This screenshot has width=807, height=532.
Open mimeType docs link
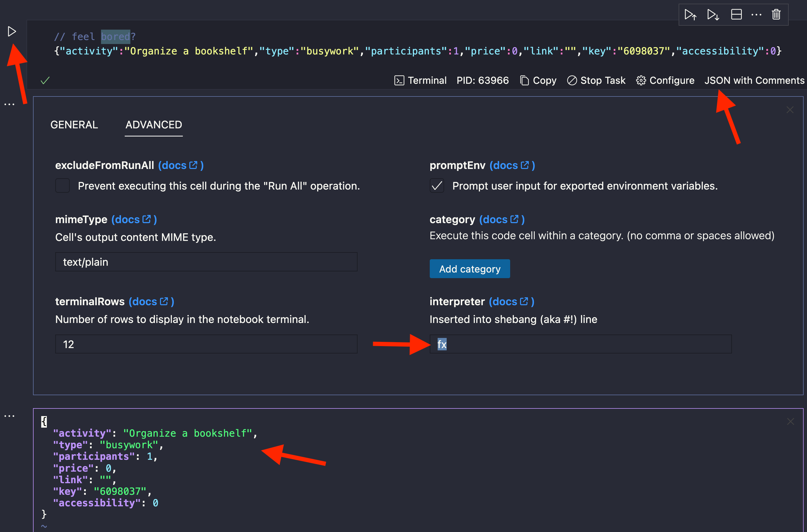coord(134,219)
